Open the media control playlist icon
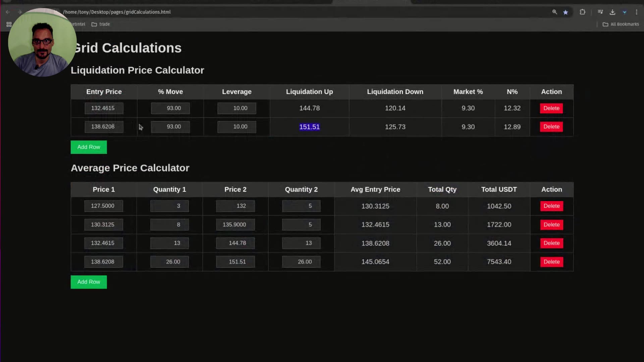The height and width of the screenshot is (362, 644). coord(600,12)
